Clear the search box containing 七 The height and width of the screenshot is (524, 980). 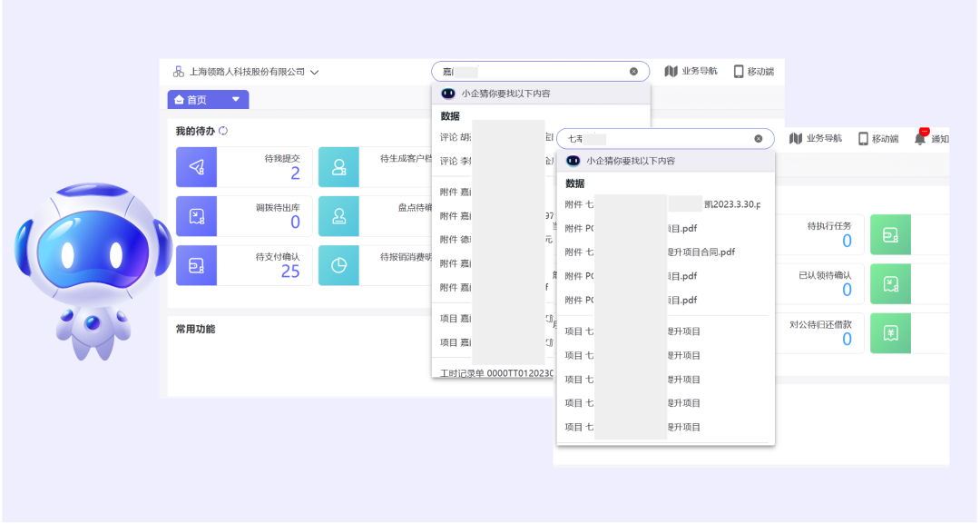(759, 139)
